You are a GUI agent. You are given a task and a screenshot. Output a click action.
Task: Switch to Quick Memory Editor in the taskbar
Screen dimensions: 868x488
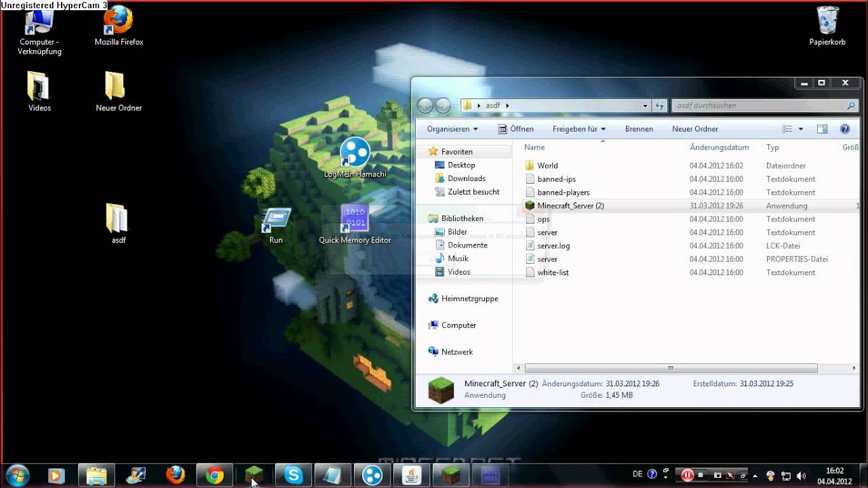490,475
